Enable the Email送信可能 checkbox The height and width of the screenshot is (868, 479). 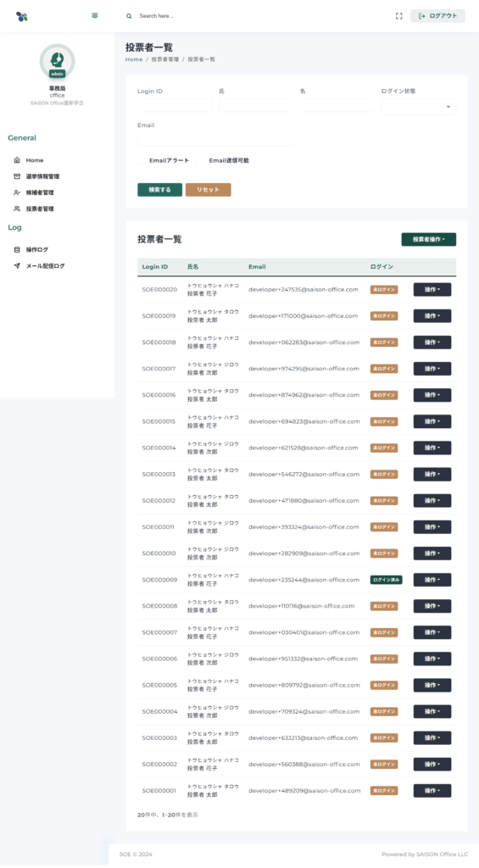(x=200, y=160)
